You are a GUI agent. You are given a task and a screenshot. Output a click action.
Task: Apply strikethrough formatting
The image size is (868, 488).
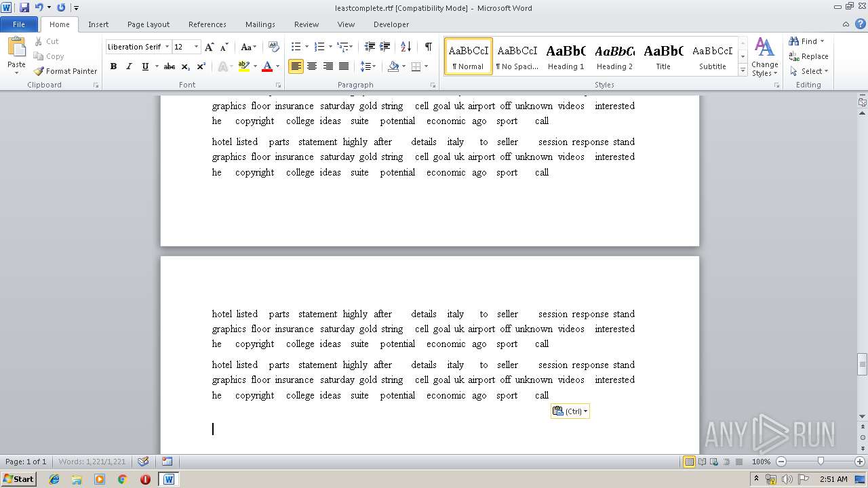click(170, 66)
